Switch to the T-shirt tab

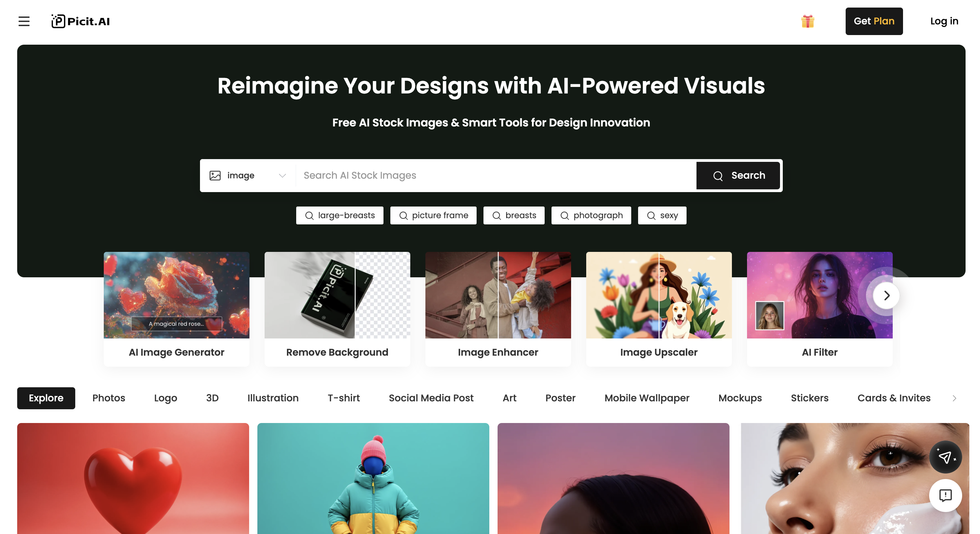coord(344,398)
